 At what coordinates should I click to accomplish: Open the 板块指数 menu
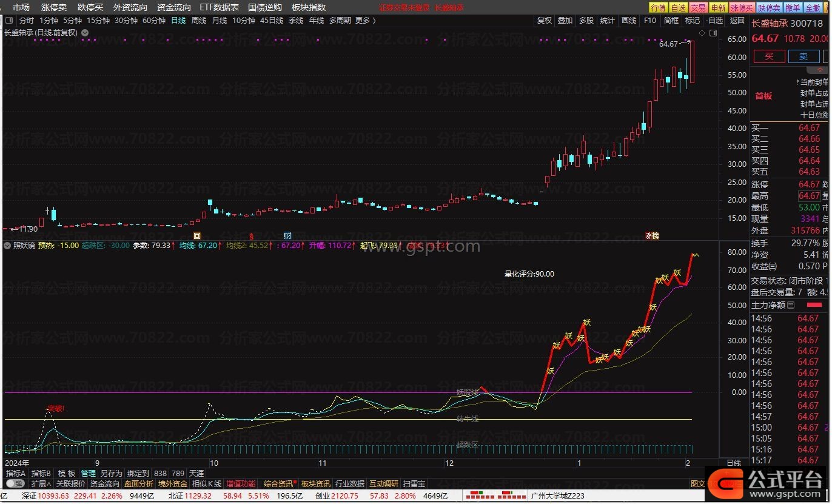[309, 7]
